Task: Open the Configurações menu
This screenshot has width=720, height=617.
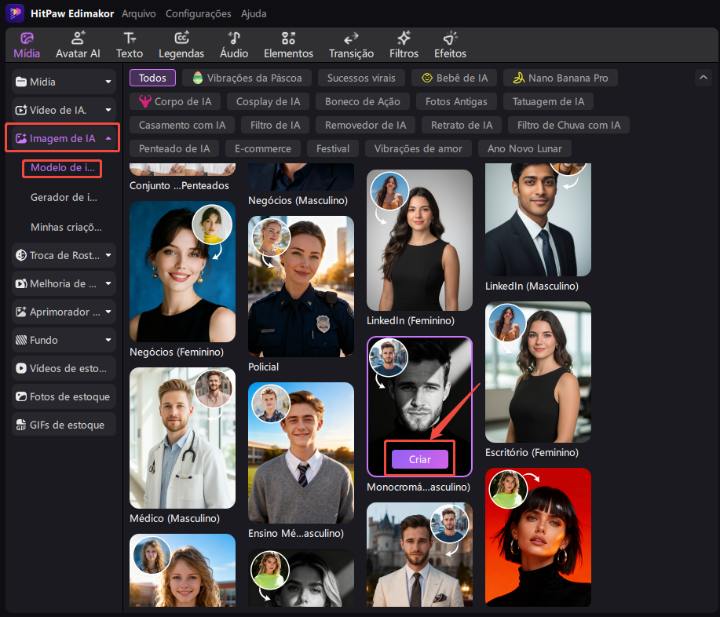Action: [x=197, y=14]
